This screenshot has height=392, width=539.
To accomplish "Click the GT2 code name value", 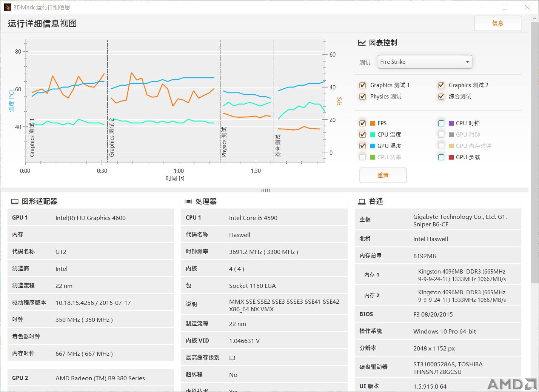I will click(61, 252).
